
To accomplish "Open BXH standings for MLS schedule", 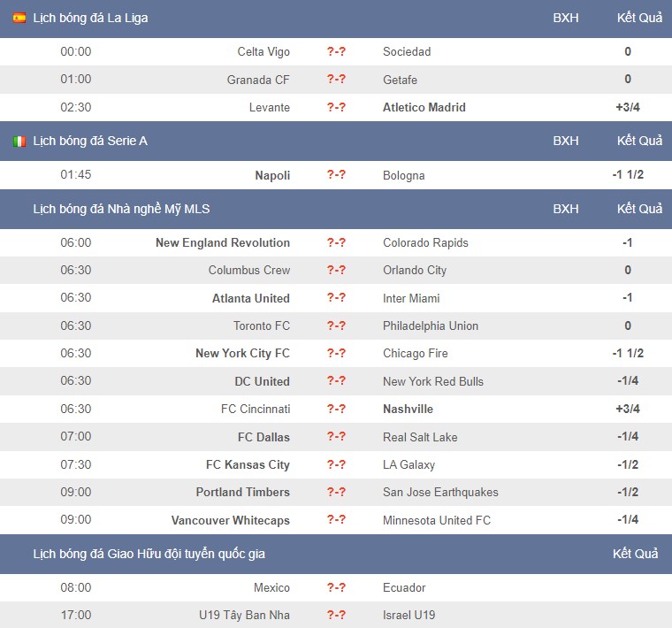I will pos(566,210).
